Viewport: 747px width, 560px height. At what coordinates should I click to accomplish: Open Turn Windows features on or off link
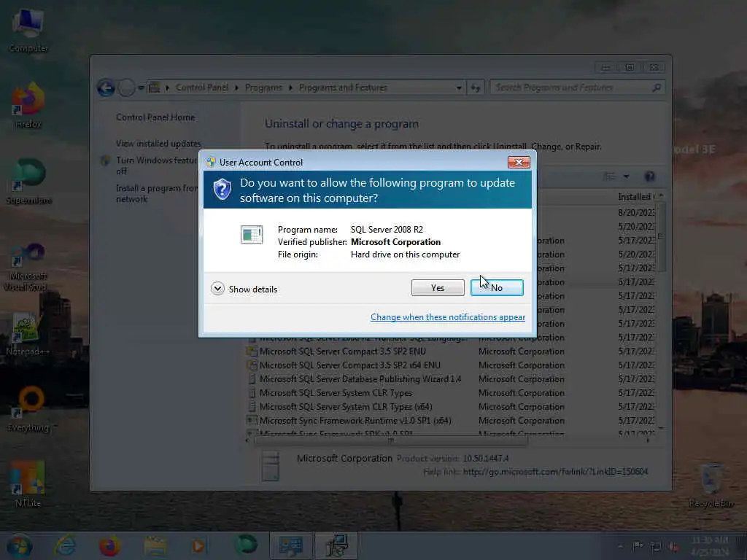click(x=156, y=166)
